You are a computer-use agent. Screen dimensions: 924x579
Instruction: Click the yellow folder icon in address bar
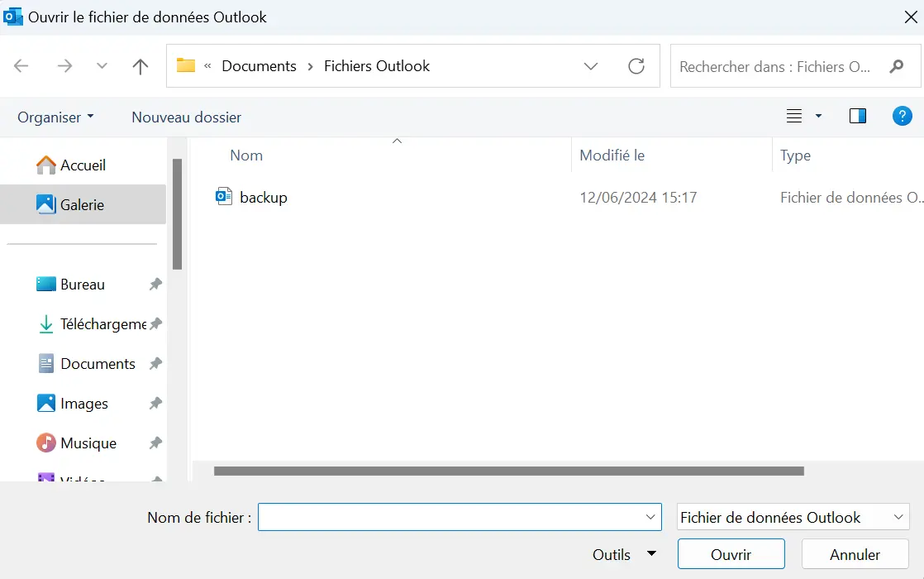tap(186, 65)
